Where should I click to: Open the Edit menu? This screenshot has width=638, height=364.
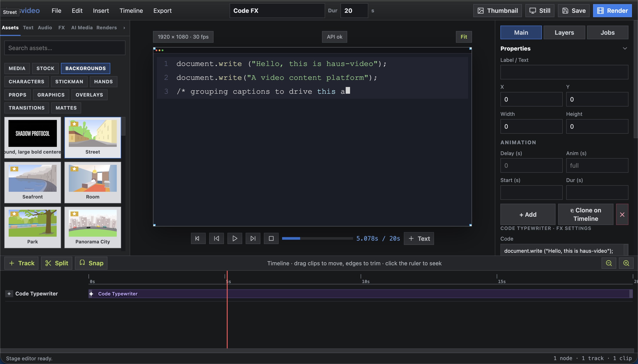click(x=77, y=10)
